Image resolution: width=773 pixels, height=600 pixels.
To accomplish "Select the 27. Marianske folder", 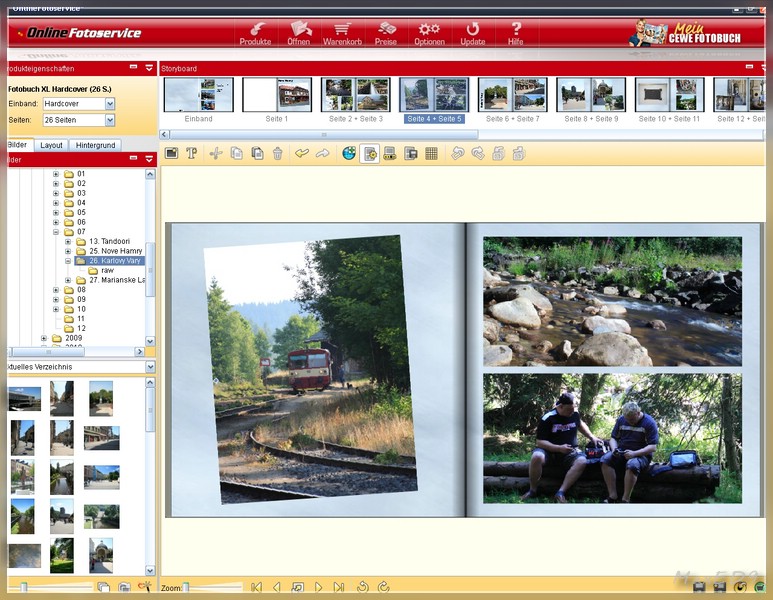I will pyautogui.click(x=111, y=280).
